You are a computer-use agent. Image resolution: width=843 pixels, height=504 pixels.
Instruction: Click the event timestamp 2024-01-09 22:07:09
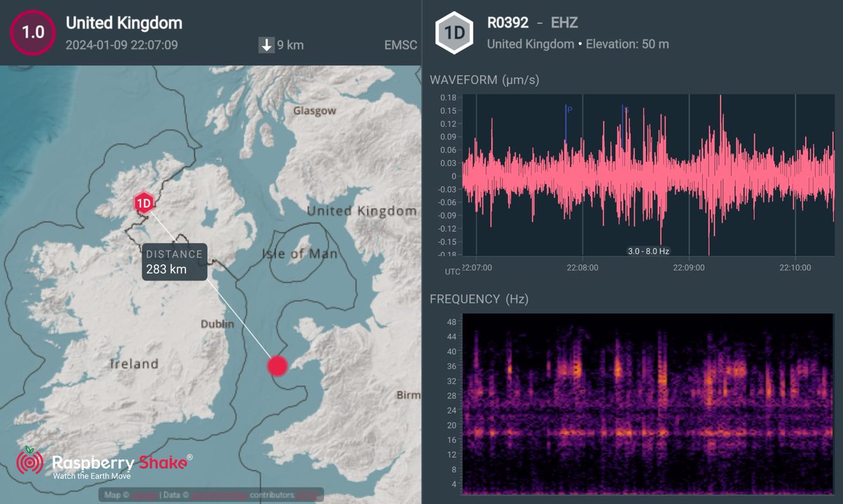(x=122, y=46)
